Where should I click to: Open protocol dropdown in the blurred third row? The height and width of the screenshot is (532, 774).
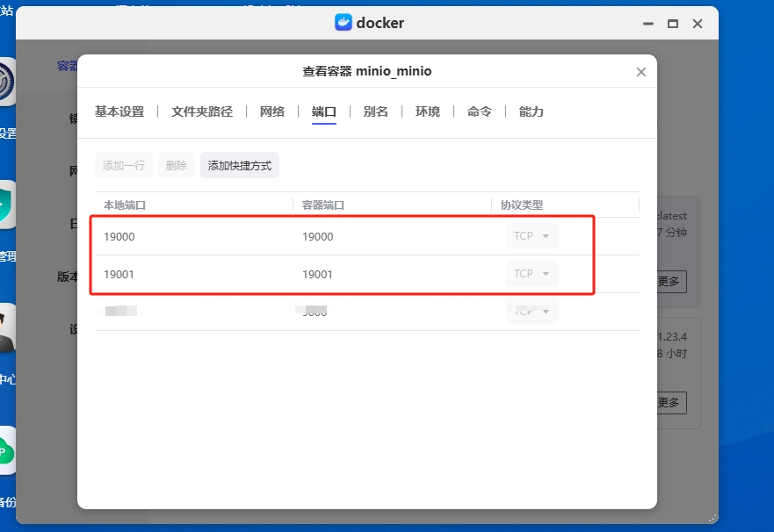pos(532,312)
